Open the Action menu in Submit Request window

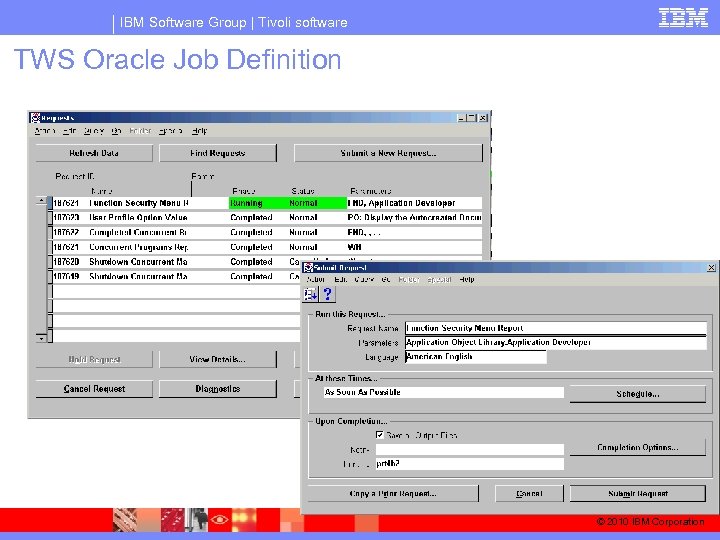[x=315, y=279]
